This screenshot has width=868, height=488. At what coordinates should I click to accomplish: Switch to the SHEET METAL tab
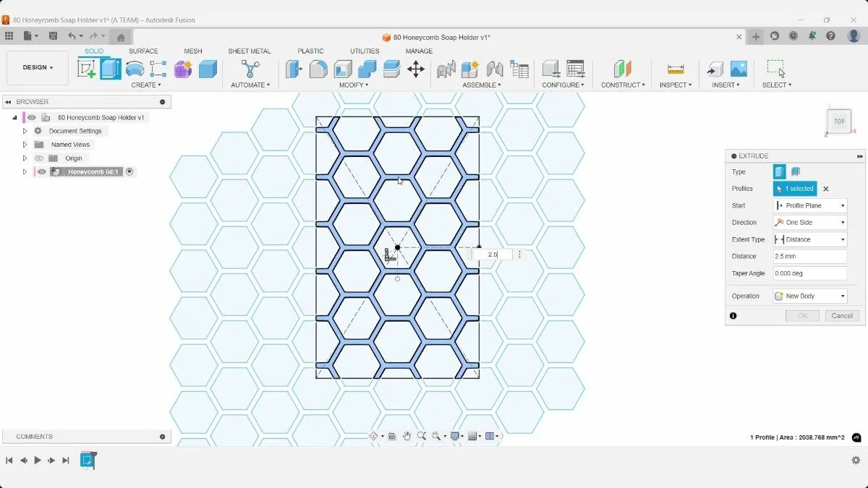(x=250, y=51)
